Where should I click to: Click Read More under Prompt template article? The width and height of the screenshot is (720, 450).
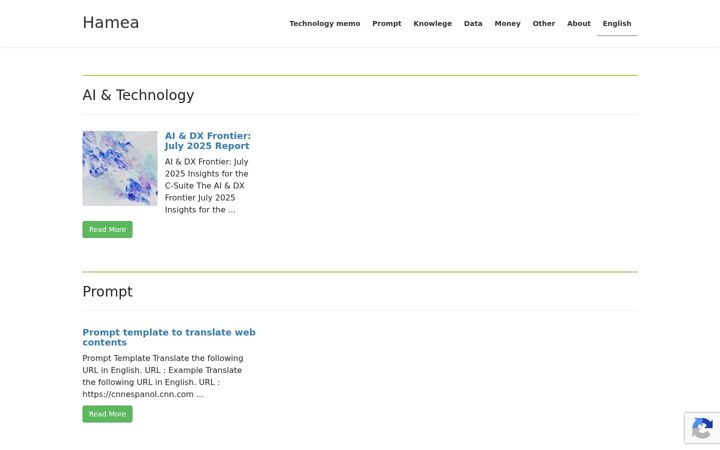[x=107, y=414]
